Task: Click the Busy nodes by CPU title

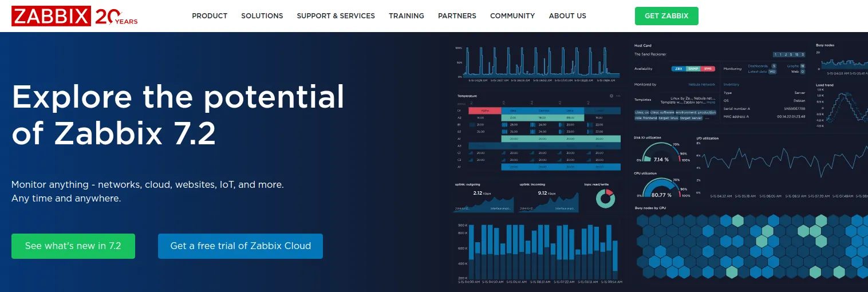Action: coord(650,208)
